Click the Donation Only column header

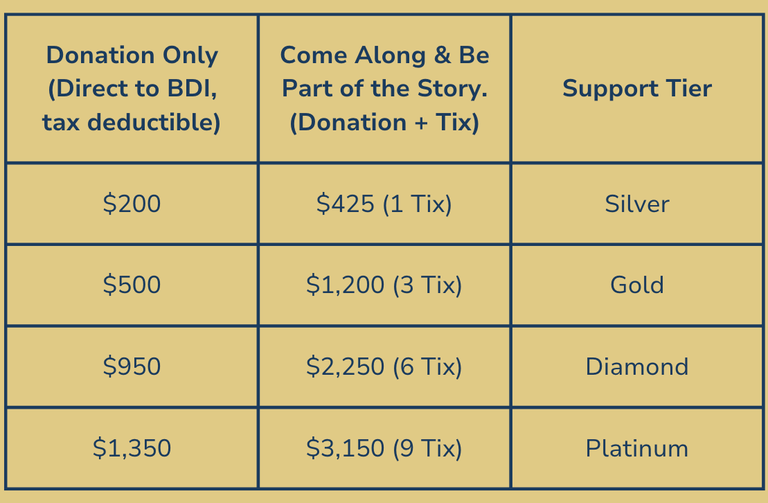pyautogui.click(x=132, y=88)
